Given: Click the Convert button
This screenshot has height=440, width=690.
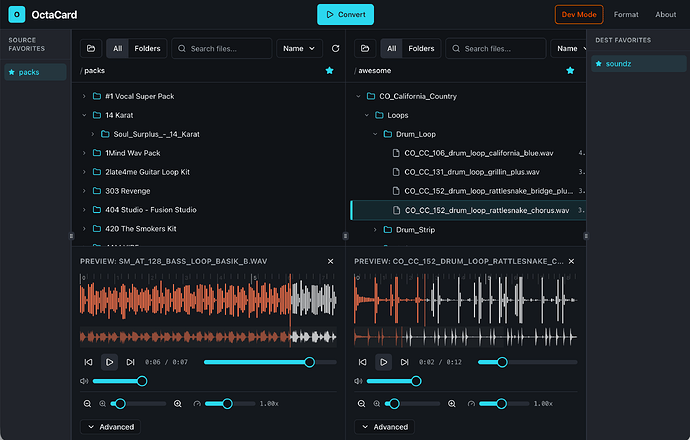Looking at the screenshot, I should tap(345, 14).
